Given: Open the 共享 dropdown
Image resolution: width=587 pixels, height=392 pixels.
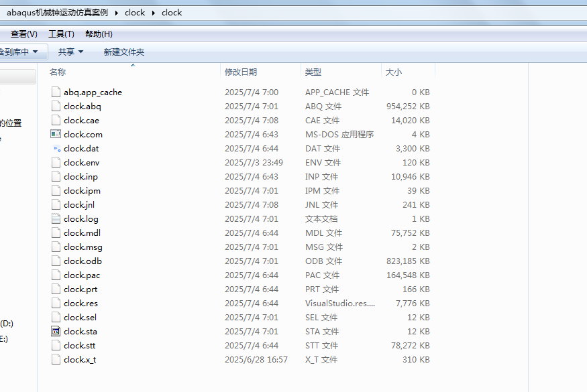Looking at the screenshot, I should pos(70,52).
